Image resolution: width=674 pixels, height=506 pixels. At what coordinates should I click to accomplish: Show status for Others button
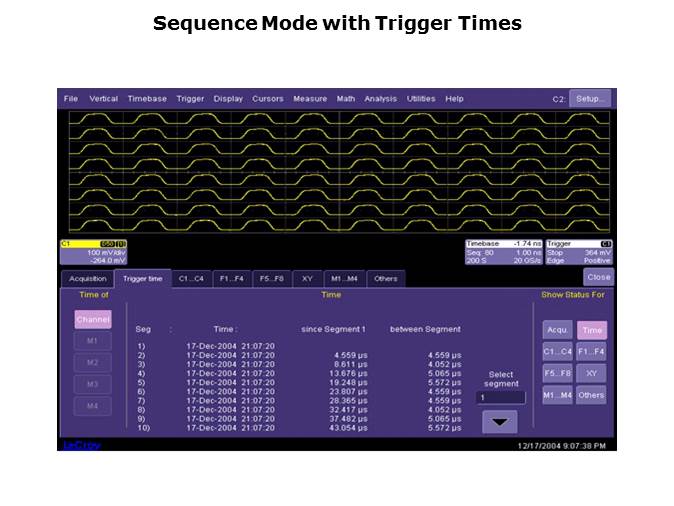point(591,395)
